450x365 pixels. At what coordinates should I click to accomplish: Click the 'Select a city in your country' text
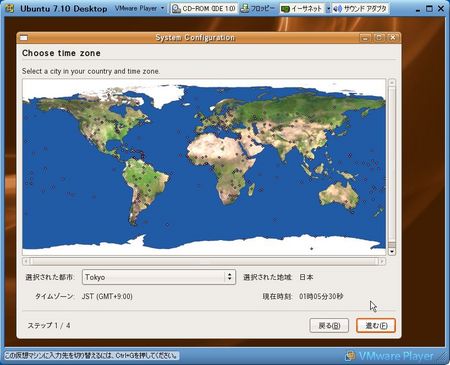pyautogui.click(x=91, y=71)
